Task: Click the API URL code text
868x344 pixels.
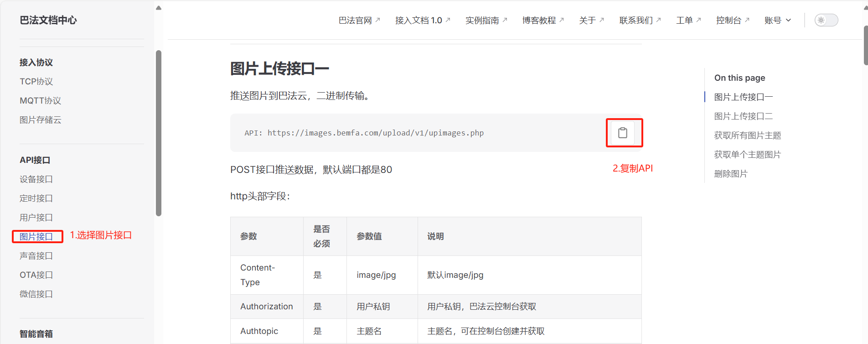Action: click(x=364, y=133)
